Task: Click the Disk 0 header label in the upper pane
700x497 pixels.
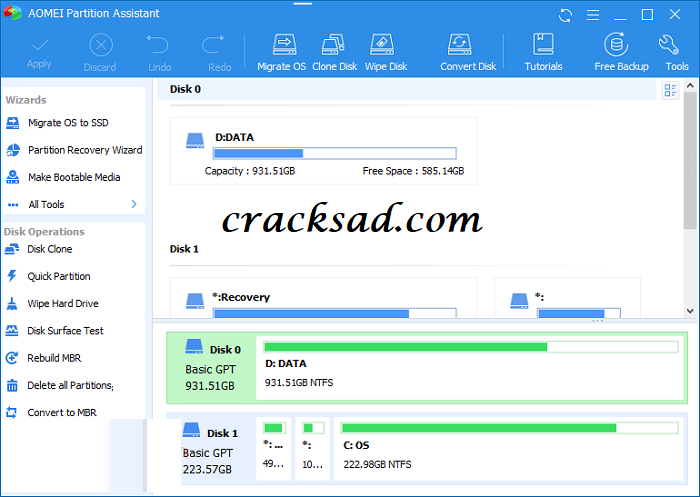Action: click(185, 89)
